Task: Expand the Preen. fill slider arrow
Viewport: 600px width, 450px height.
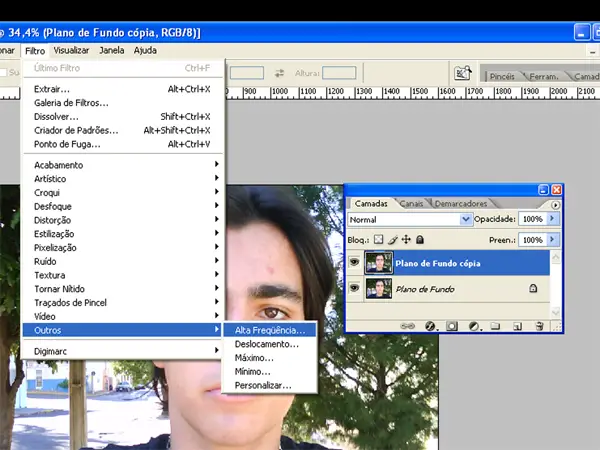Action: 552,240
